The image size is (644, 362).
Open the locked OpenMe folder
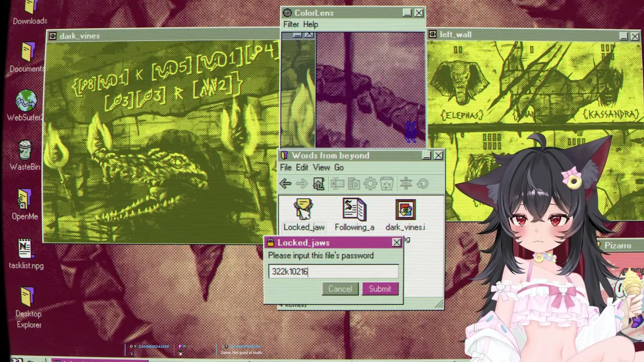[x=25, y=205]
